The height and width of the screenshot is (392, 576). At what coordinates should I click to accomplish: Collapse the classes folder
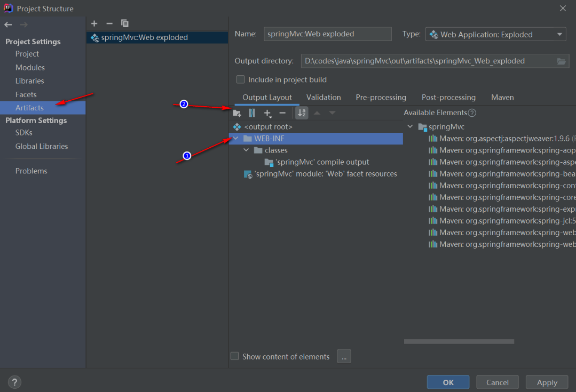coord(246,150)
